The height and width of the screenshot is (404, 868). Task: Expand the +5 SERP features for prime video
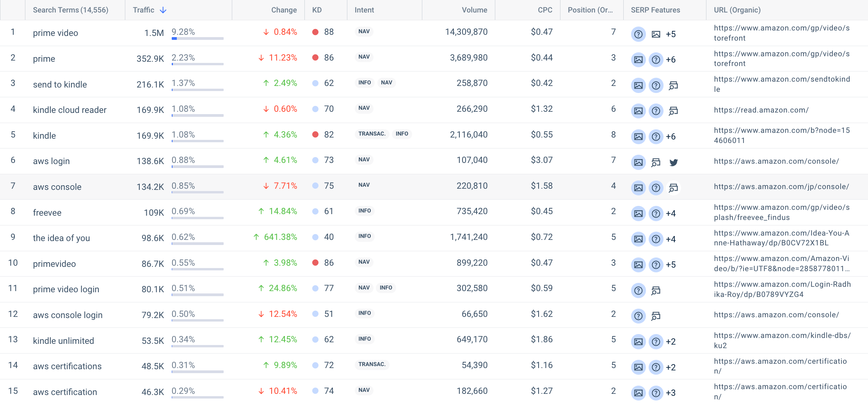tap(671, 34)
